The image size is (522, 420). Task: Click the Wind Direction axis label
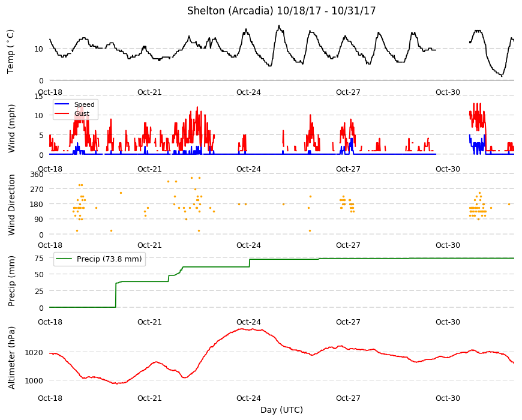pyautogui.click(x=11, y=205)
